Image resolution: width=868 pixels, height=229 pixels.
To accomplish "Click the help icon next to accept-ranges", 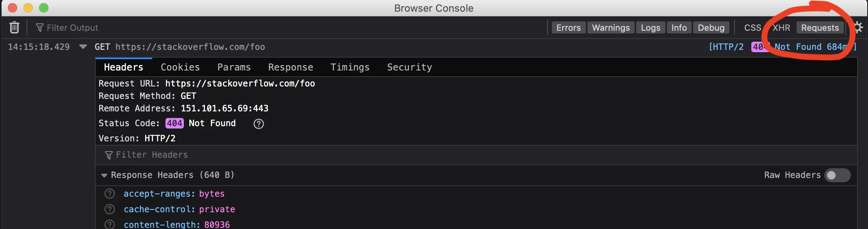I will (x=110, y=194).
